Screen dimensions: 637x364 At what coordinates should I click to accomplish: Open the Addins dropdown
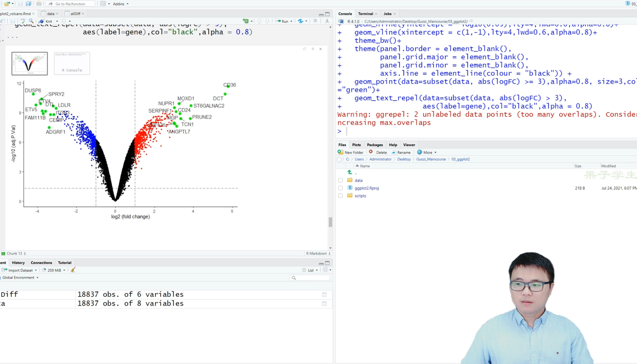[121, 4]
